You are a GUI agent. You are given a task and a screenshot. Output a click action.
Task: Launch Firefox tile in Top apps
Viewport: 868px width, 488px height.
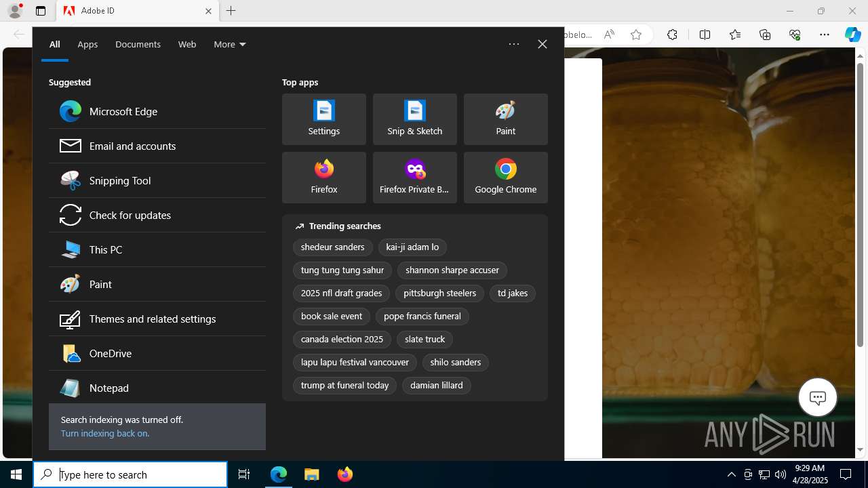pyautogui.click(x=324, y=178)
